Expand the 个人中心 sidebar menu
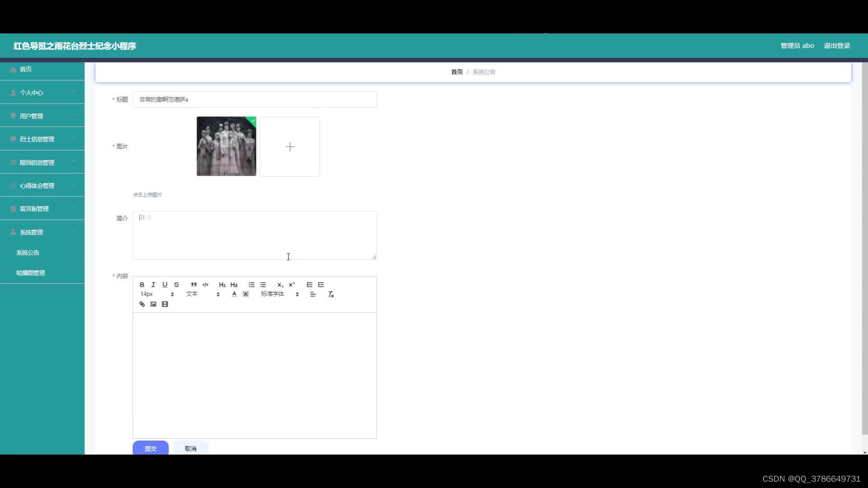This screenshot has width=868, height=488. click(42, 93)
